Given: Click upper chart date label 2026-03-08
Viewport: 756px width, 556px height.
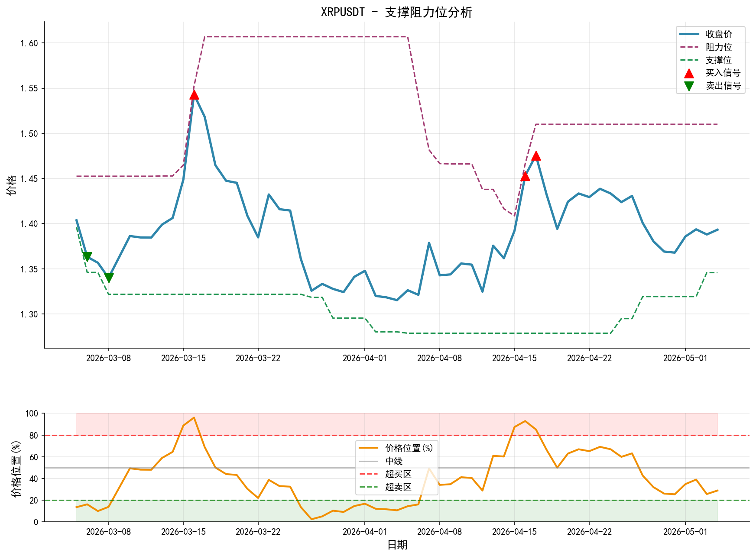Looking at the screenshot, I should point(108,358).
